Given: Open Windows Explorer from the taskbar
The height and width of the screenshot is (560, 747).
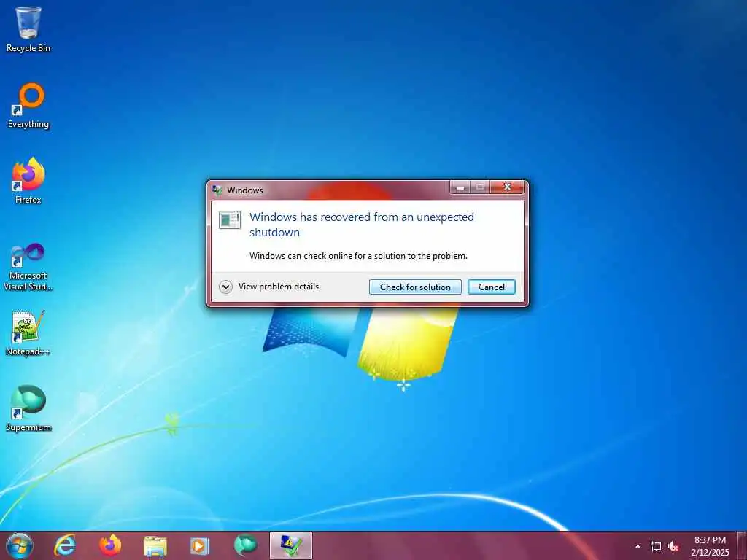Looking at the screenshot, I should point(155,546).
